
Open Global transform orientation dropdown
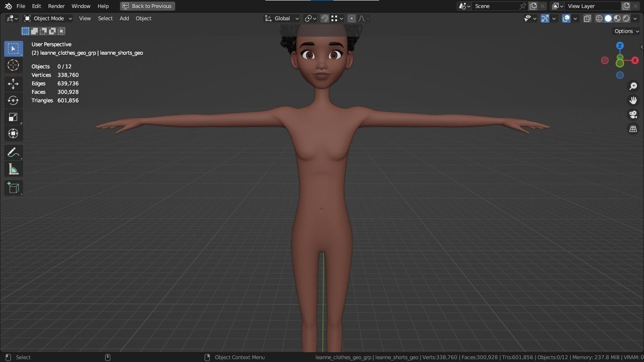[281, 18]
